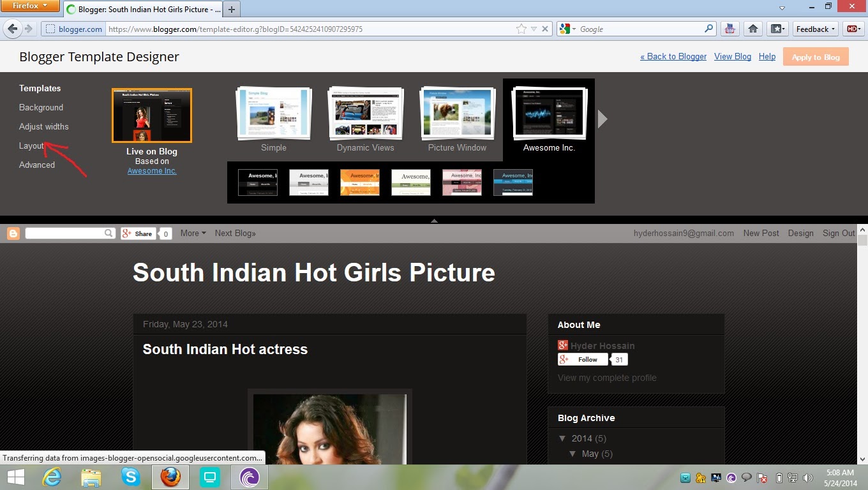Click View my complete profile link
This screenshot has height=490, width=868.
[x=607, y=378]
